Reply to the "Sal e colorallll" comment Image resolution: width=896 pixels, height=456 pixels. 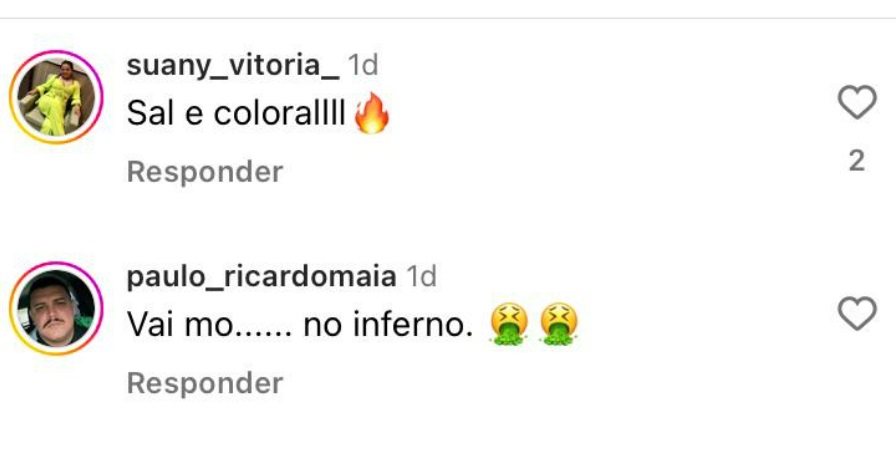tap(205, 171)
